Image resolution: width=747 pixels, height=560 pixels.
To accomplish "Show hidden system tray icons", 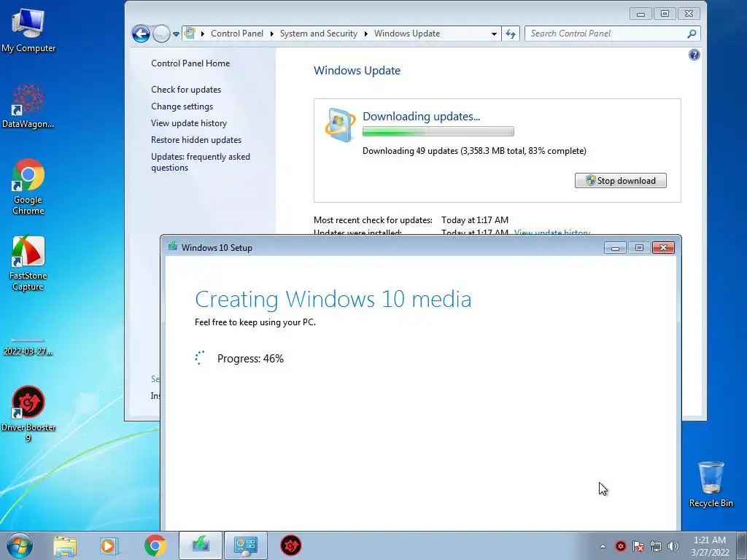I will (603, 546).
